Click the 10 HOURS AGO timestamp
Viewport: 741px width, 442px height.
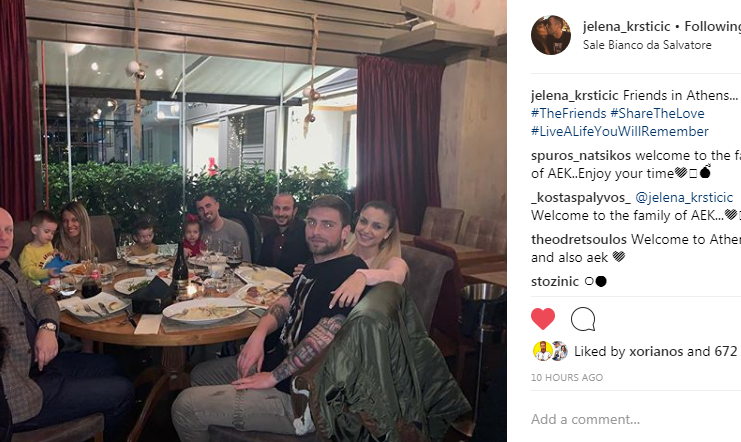(x=567, y=378)
